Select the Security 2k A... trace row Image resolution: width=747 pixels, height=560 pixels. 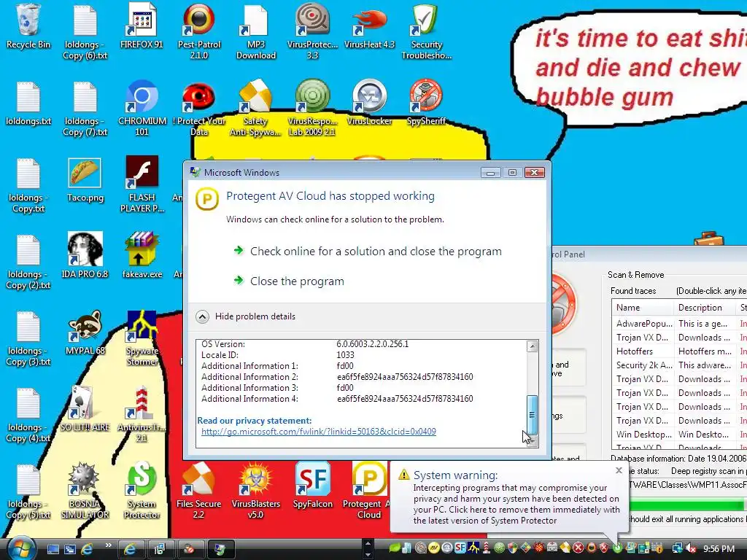679,365
